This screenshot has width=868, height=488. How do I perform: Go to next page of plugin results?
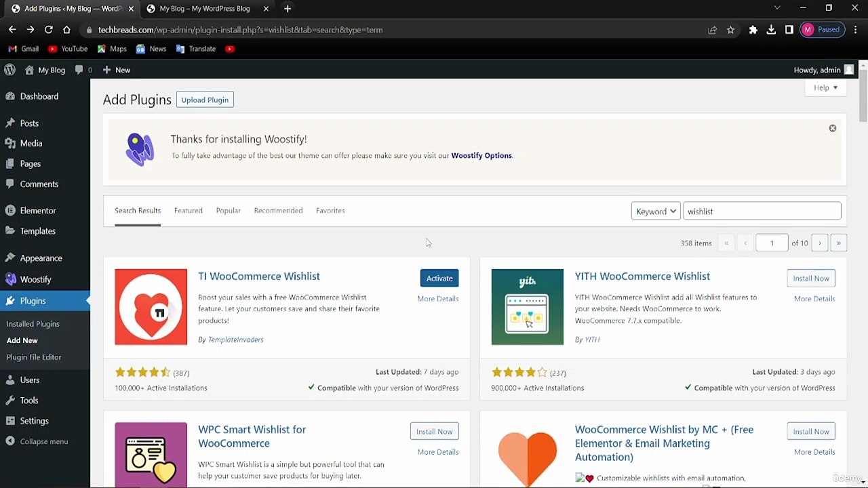tap(819, 243)
